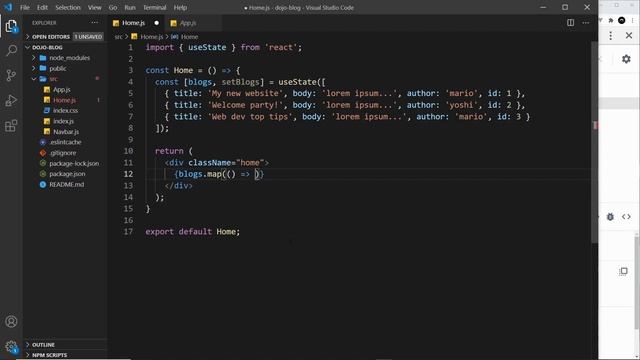Open index.css in the file tree
640x360 pixels.
coord(65,111)
